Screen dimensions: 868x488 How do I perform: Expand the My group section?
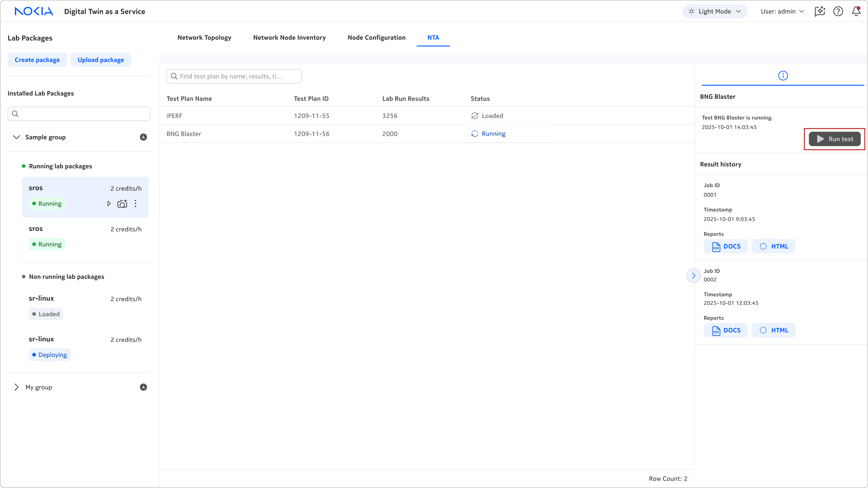coord(16,387)
